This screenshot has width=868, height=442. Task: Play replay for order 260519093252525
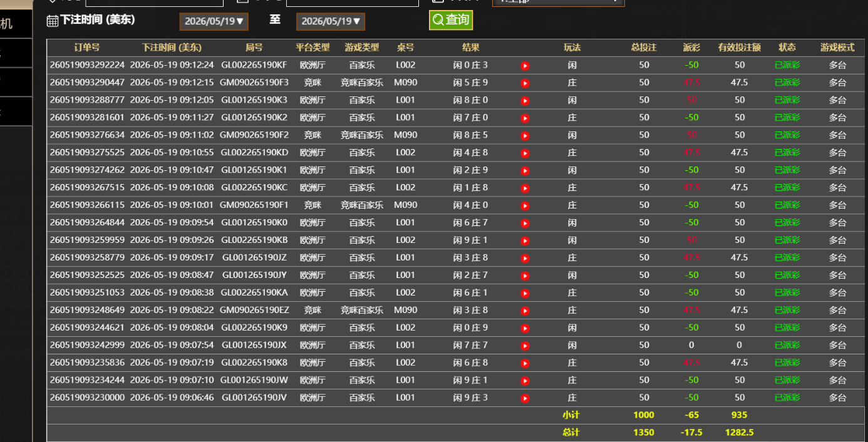point(525,276)
